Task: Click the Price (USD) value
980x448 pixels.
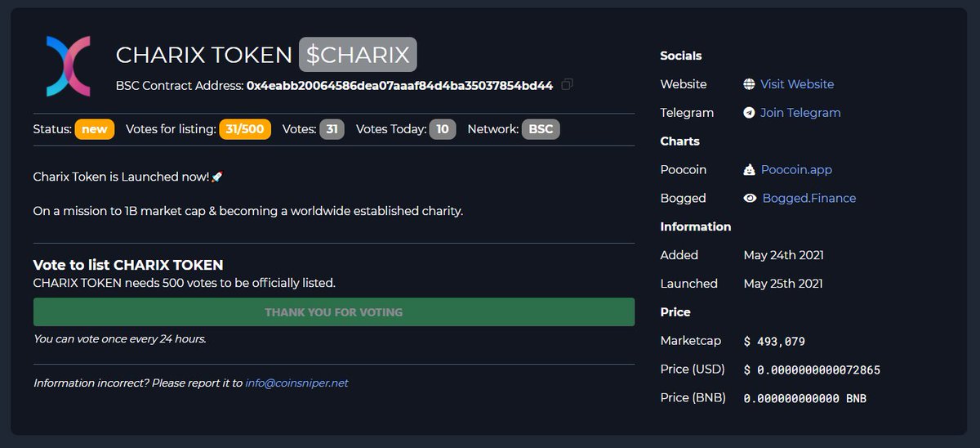Action: [x=812, y=370]
